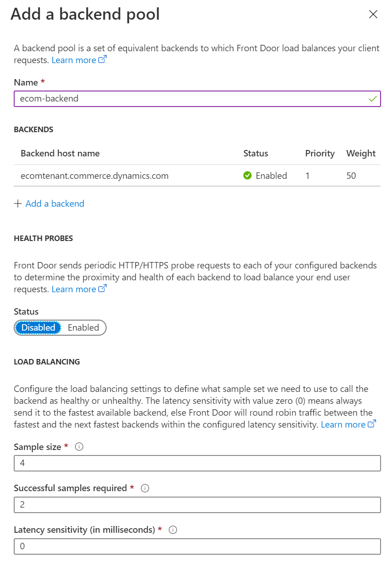Set health probe status to Disabled
Image resolution: width=392 pixels, height=573 pixels.
pos(38,327)
